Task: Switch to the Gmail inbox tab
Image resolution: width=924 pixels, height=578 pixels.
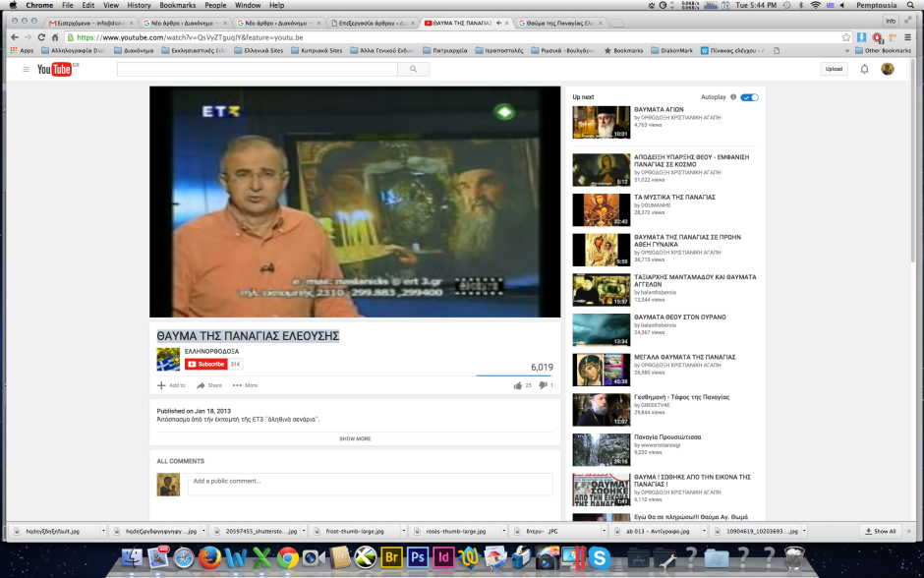Action: (x=88, y=21)
